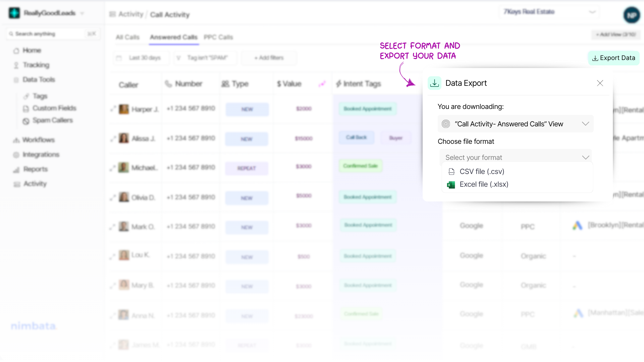Switch to the PPC Calls tab
The height and width of the screenshot is (362, 644).
coord(218,37)
